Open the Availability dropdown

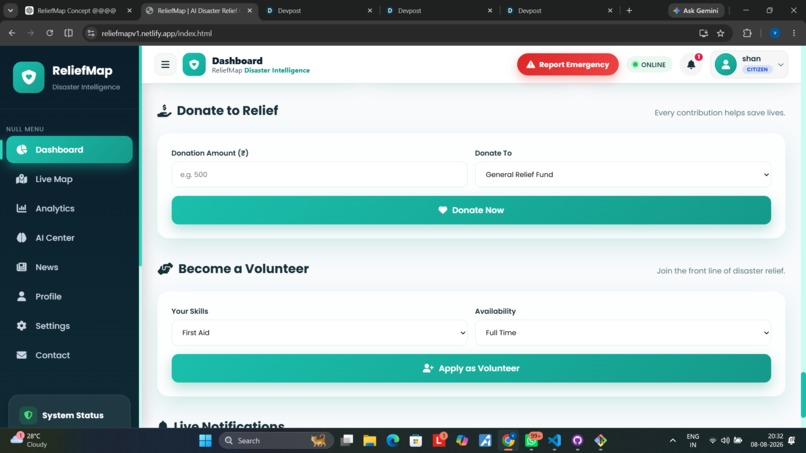[622, 333]
